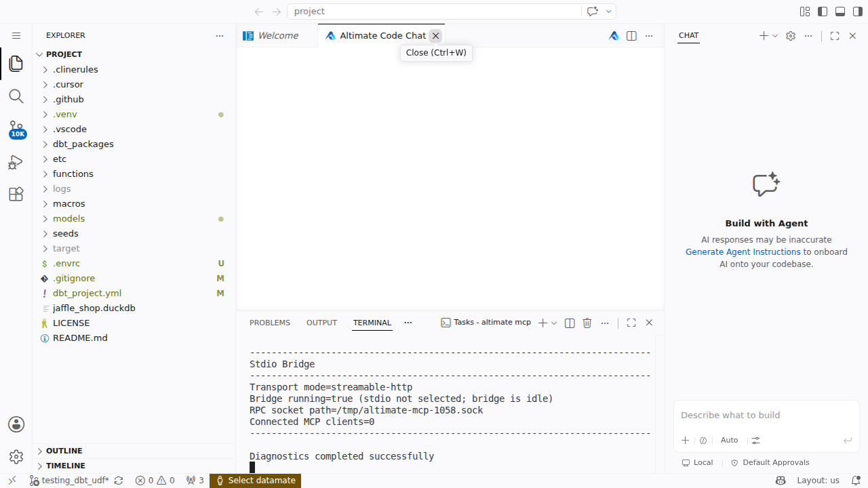Click Select datamate in status bar

255,481
